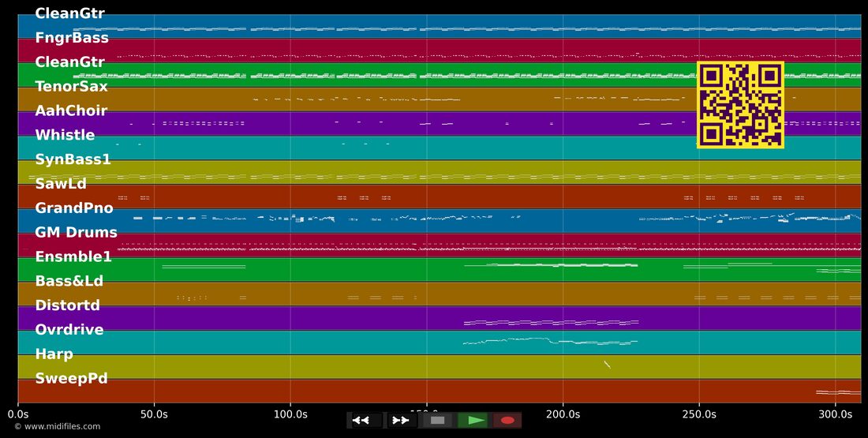This screenshot has width=868, height=438.
Task: Click the short diagonal Harp glissando note
Action: [608, 365]
